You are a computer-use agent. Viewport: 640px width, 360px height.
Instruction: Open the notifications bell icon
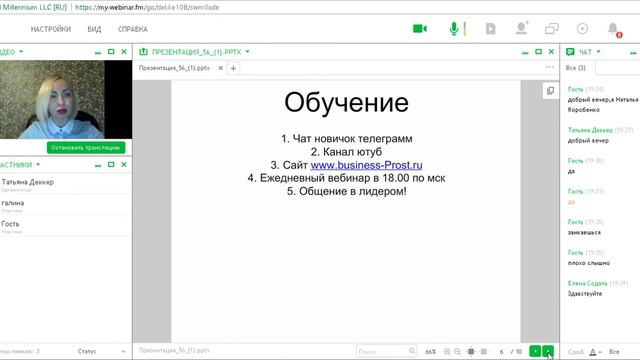coord(613,29)
